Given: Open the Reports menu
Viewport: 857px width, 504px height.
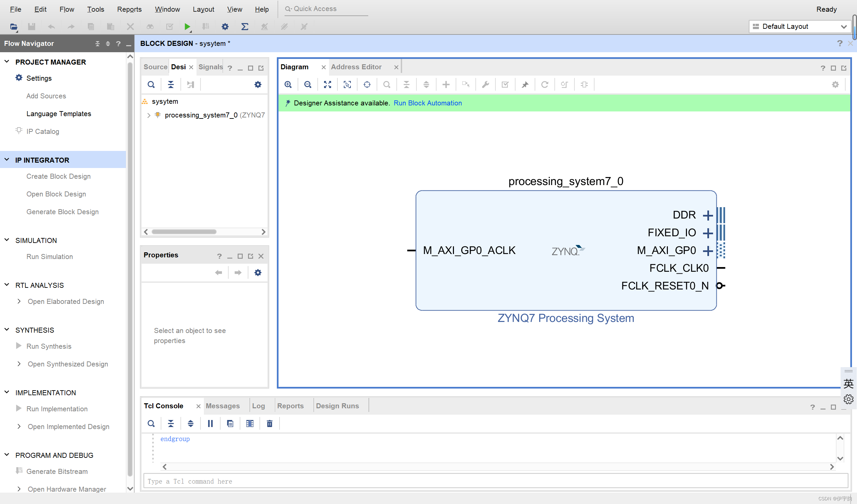Looking at the screenshot, I should pyautogui.click(x=129, y=9).
